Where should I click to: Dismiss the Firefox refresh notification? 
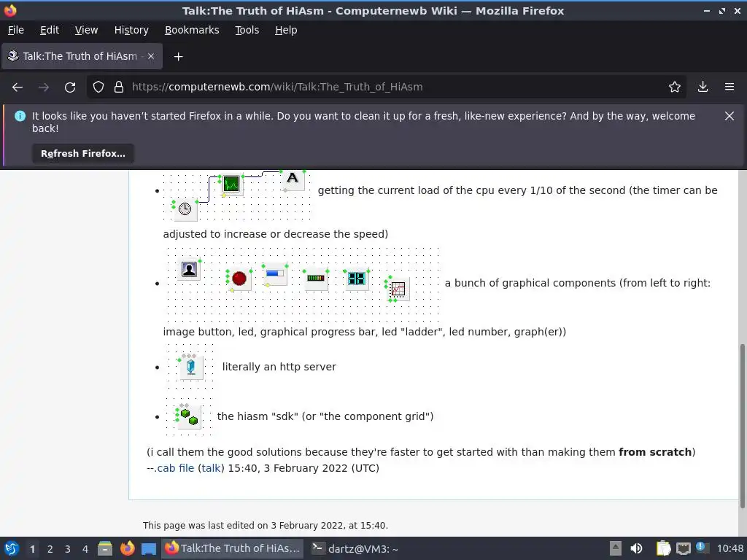click(x=729, y=116)
